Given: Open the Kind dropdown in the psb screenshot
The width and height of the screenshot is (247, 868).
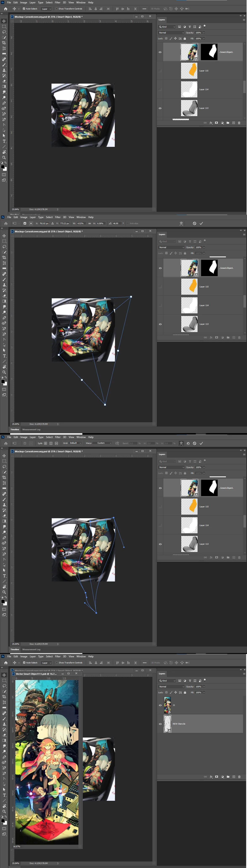Looking at the screenshot, I should (167, 681).
